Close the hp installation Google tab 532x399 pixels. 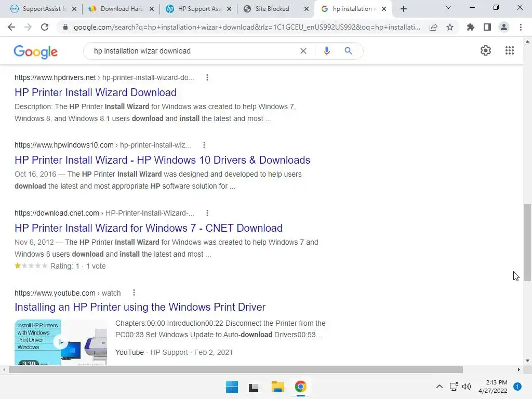pyautogui.click(x=384, y=9)
